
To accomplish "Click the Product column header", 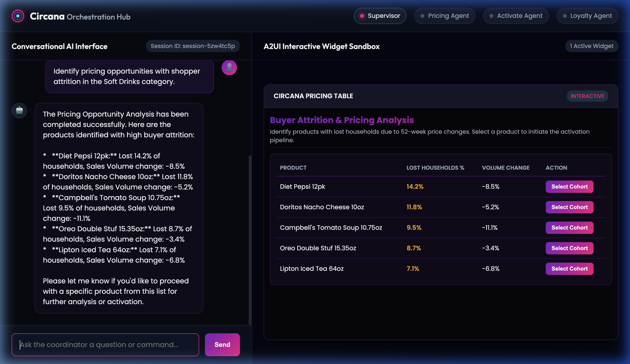I will [x=293, y=168].
